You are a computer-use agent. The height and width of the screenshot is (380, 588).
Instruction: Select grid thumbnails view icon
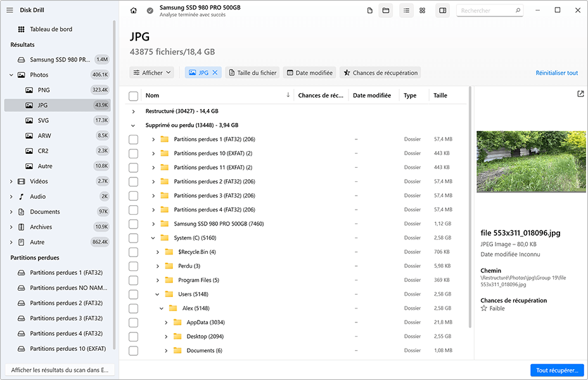[422, 11]
